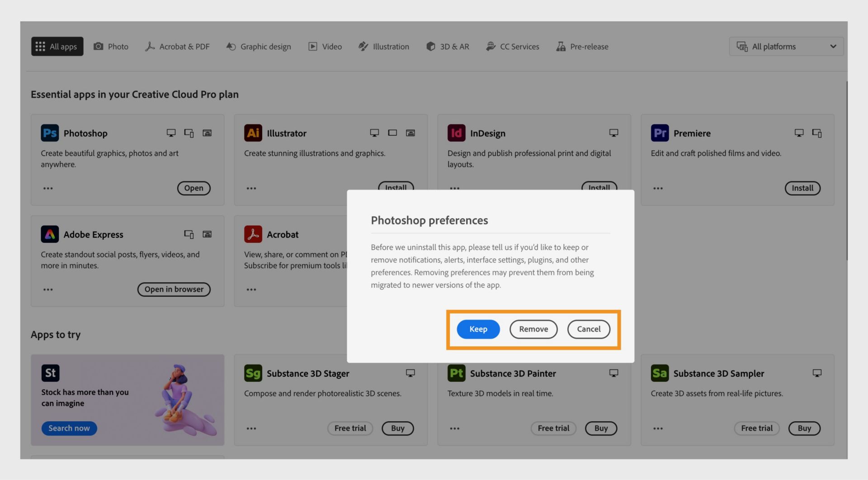Click the Substance 3D Stager icon
This screenshot has width=868, height=480.
pyautogui.click(x=253, y=373)
